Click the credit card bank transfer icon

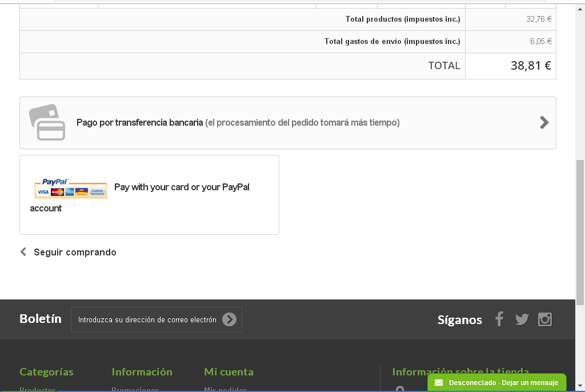(x=47, y=122)
